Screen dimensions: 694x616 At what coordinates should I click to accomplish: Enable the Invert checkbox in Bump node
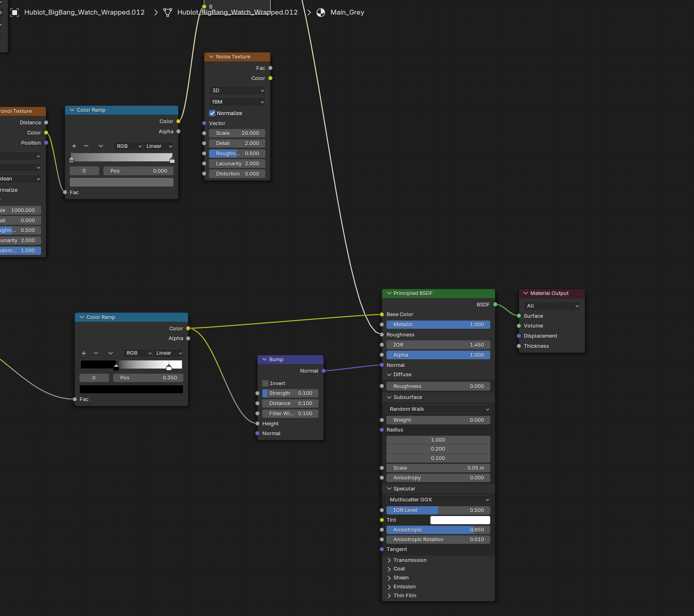[265, 383]
